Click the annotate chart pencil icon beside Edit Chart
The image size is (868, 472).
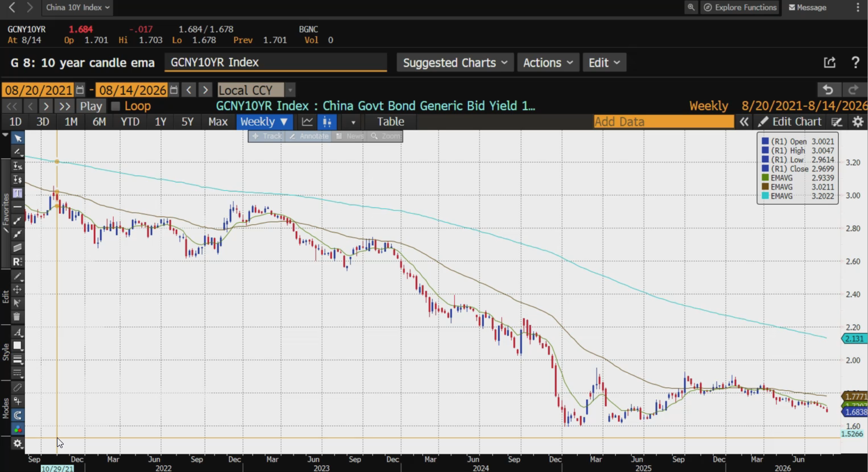click(837, 122)
